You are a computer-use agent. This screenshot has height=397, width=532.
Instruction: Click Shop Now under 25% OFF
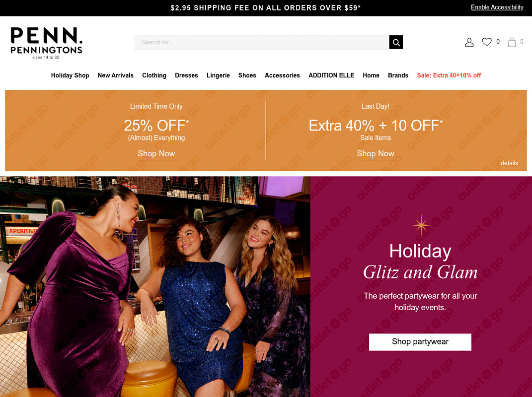[x=156, y=154]
